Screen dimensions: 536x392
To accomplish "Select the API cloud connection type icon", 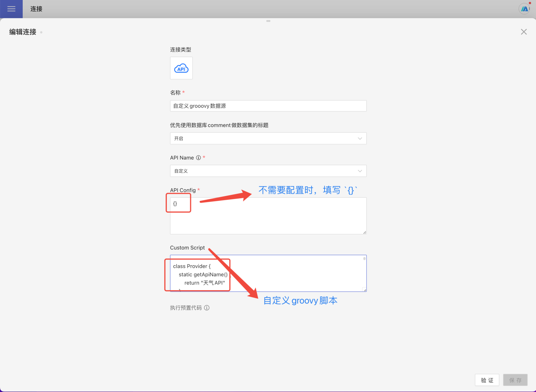I will 181,68.
